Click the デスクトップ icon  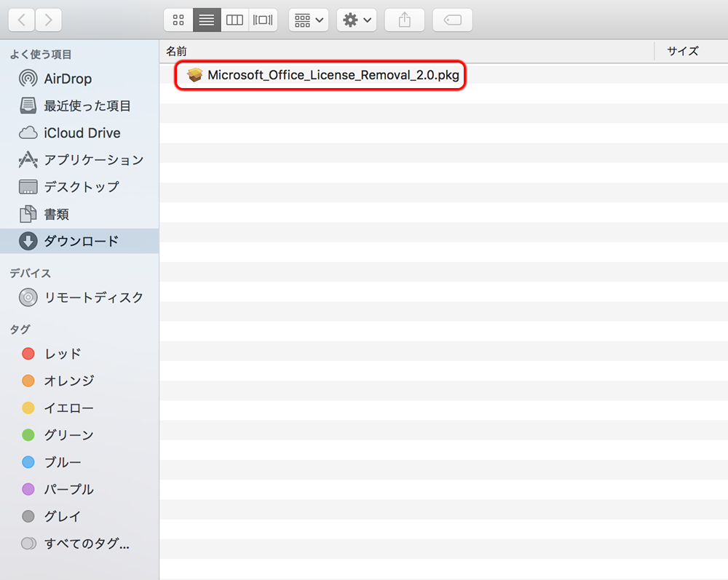tap(28, 187)
